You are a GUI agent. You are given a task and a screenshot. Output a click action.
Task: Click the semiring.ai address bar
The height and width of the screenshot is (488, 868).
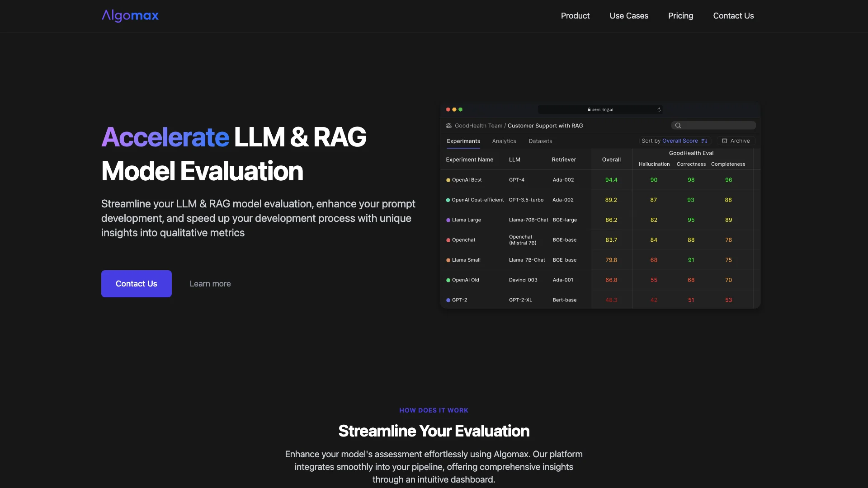[600, 109]
